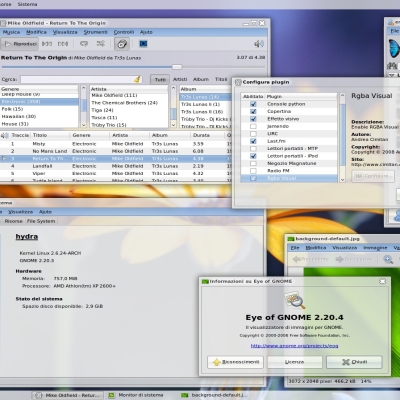
Task: Click the speaker icon in track list header
Action: 4,135
